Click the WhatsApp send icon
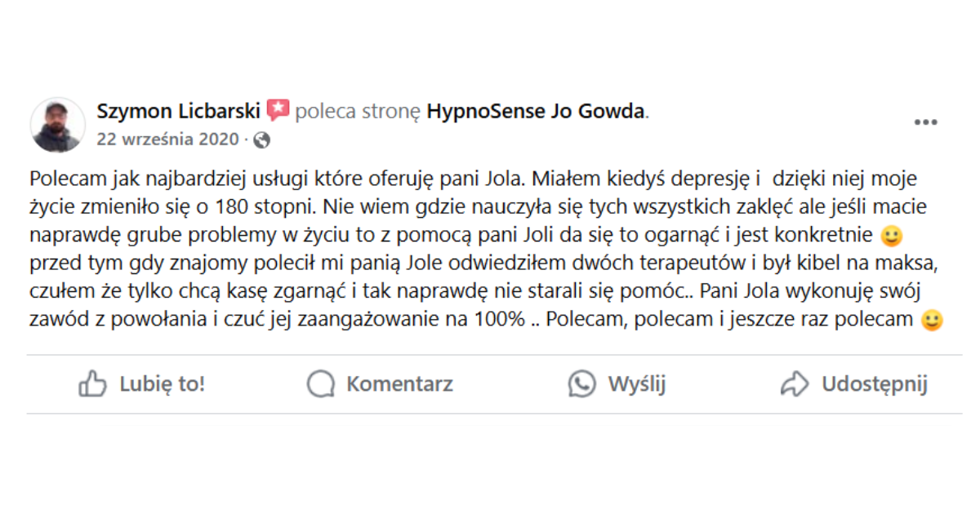Image resolution: width=980 pixels, height=514 pixels. pyautogui.click(x=582, y=384)
